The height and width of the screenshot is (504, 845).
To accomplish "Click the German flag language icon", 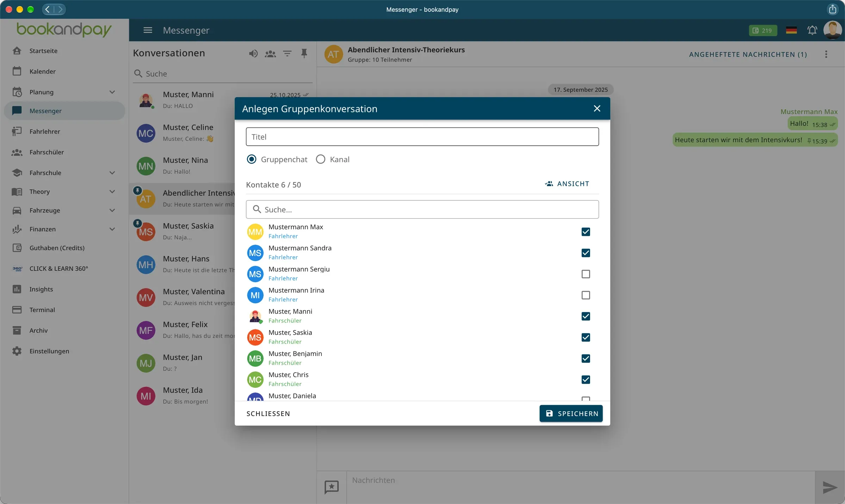I will (x=791, y=30).
